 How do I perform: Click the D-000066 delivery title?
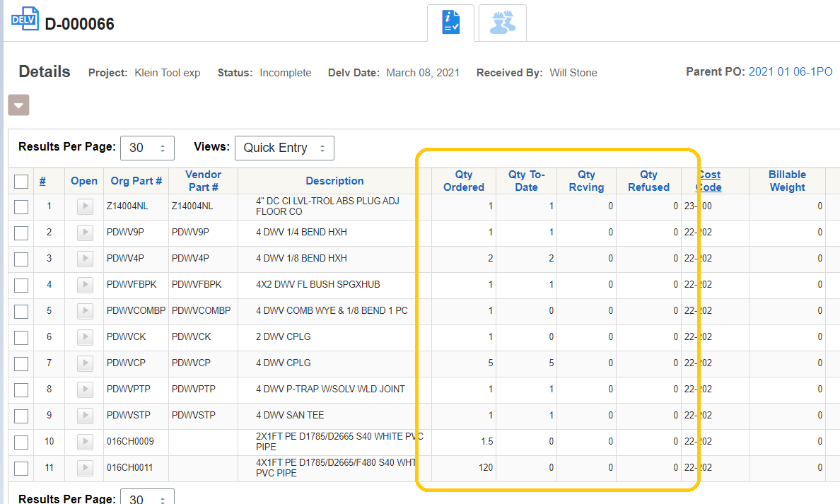(x=79, y=24)
